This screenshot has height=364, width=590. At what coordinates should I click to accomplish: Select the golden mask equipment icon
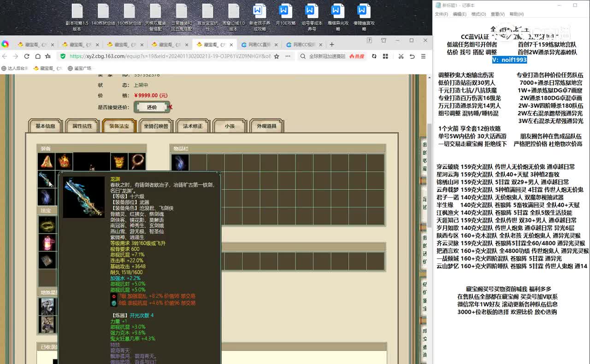[119, 161]
